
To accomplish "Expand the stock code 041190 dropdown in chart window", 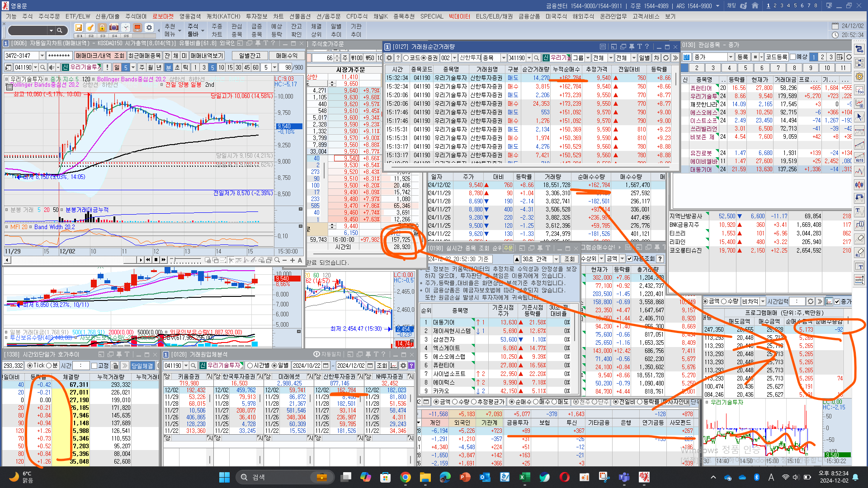I will click(35, 67).
